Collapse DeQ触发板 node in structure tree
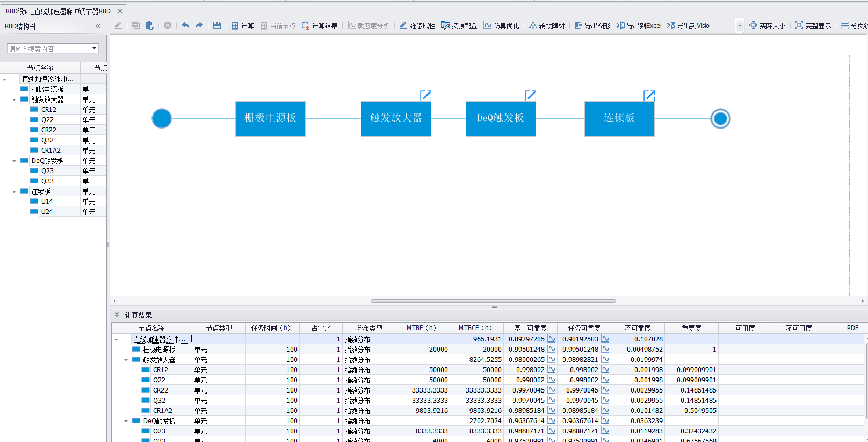This screenshot has width=868, height=442. 14,161
